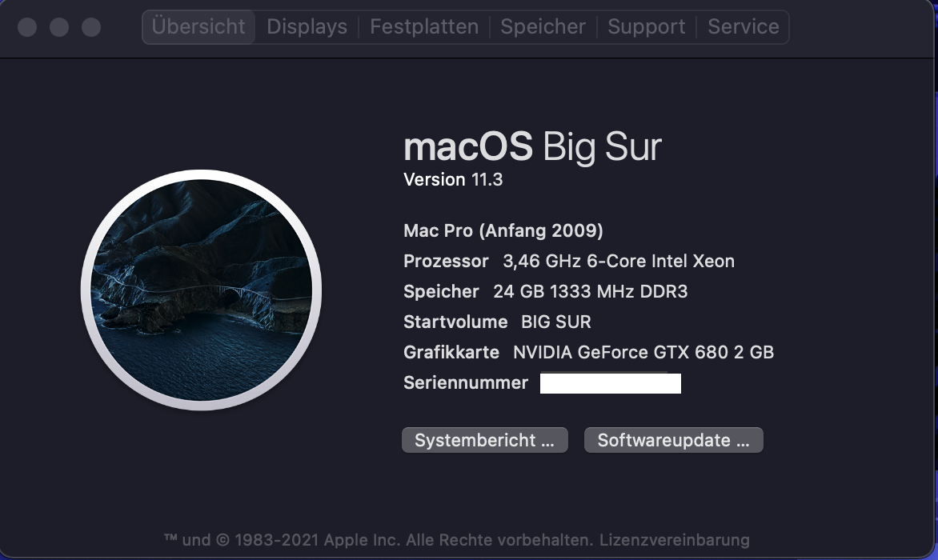Image resolution: width=938 pixels, height=560 pixels.
Task: Open the Lizenzvereinbarung link
Action: tap(674, 540)
